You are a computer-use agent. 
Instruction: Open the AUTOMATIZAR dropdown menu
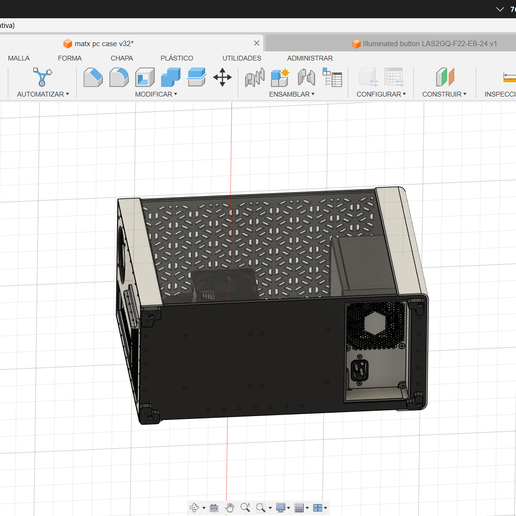(x=43, y=94)
